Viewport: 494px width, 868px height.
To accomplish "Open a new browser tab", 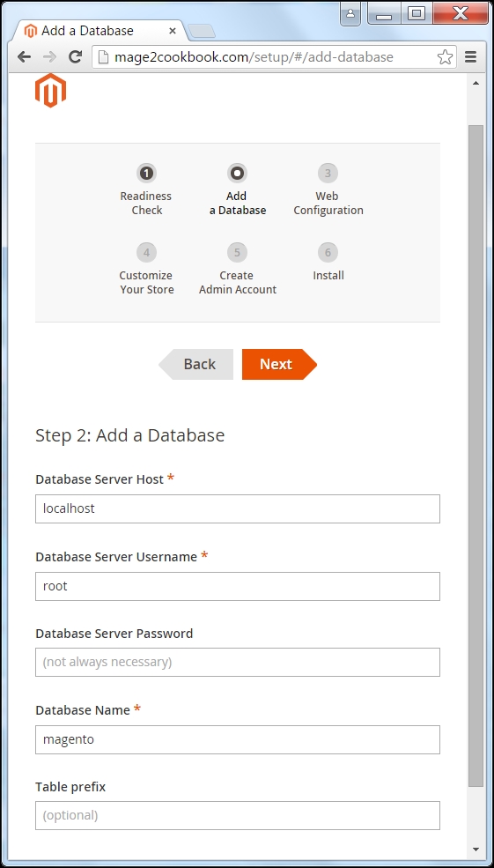I will pos(202,31).
